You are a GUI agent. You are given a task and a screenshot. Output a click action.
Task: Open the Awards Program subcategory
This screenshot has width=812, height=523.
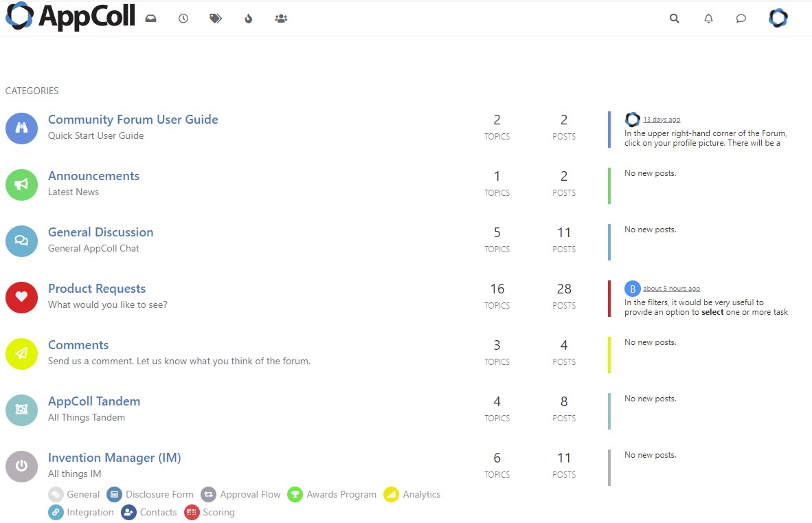[x=341, y=494]
